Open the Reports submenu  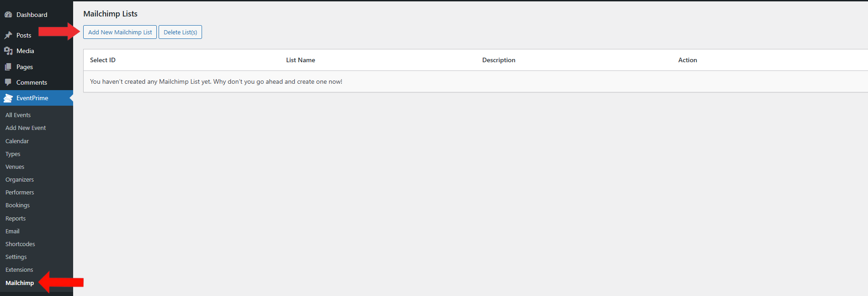(16, 218)
